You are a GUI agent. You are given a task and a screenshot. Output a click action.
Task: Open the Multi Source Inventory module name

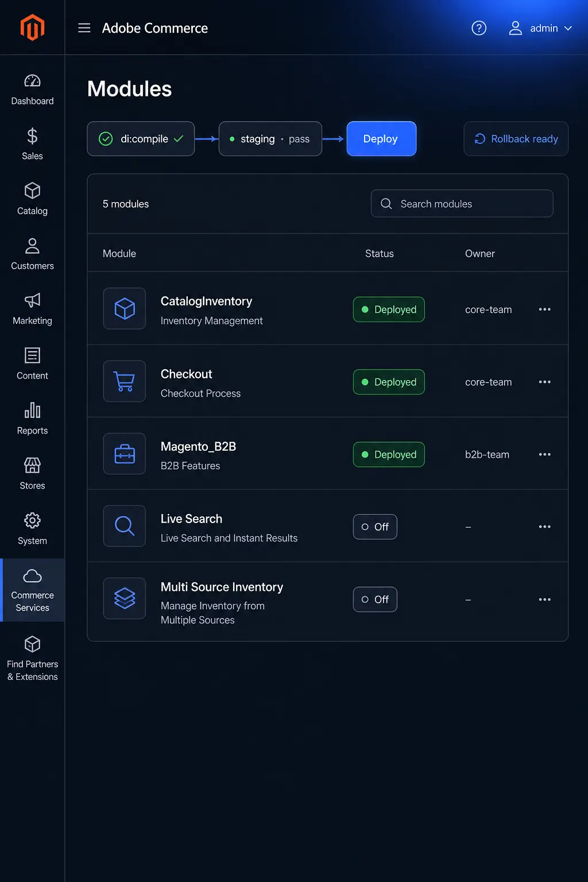222,587
